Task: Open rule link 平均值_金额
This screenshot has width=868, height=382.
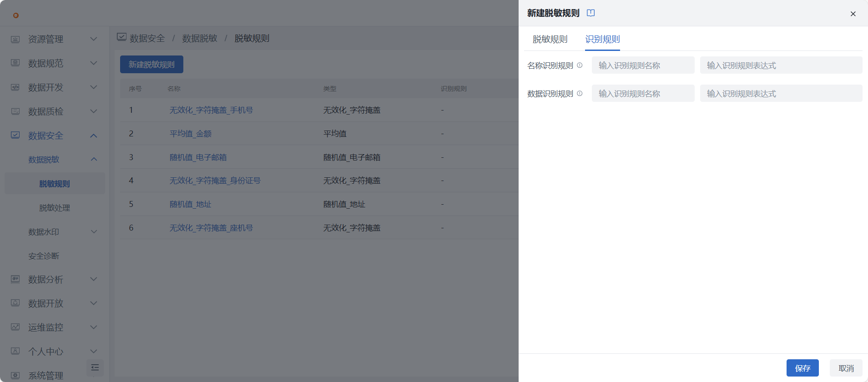Action: coord(190,134)
